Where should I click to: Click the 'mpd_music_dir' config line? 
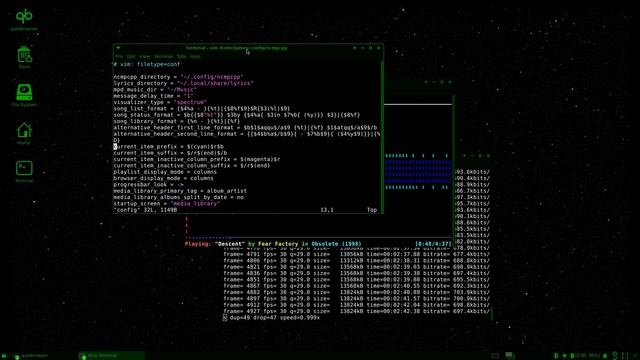(x=155, y=89)
